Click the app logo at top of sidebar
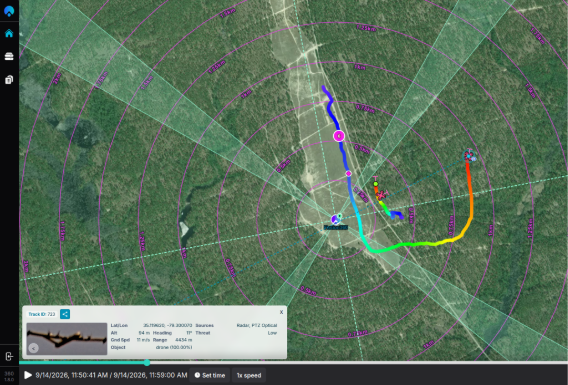This screenshot has width=568, height=385. [9, 11]
